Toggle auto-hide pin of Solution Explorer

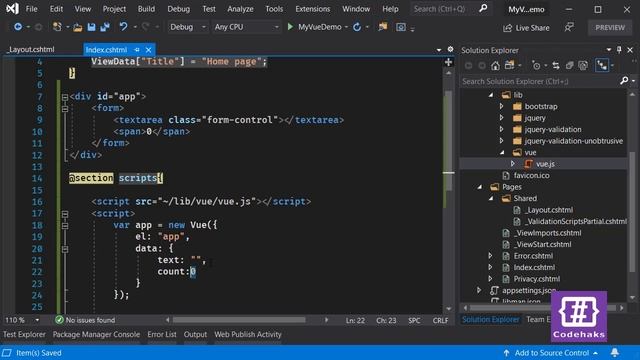619,50
